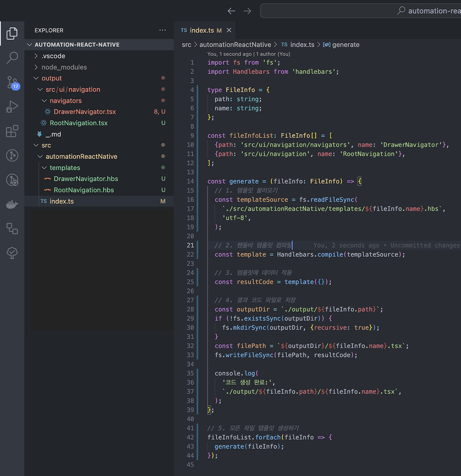Open the Extensions view
The width and height of the screenshot is (461, 476).
(12, 131)
